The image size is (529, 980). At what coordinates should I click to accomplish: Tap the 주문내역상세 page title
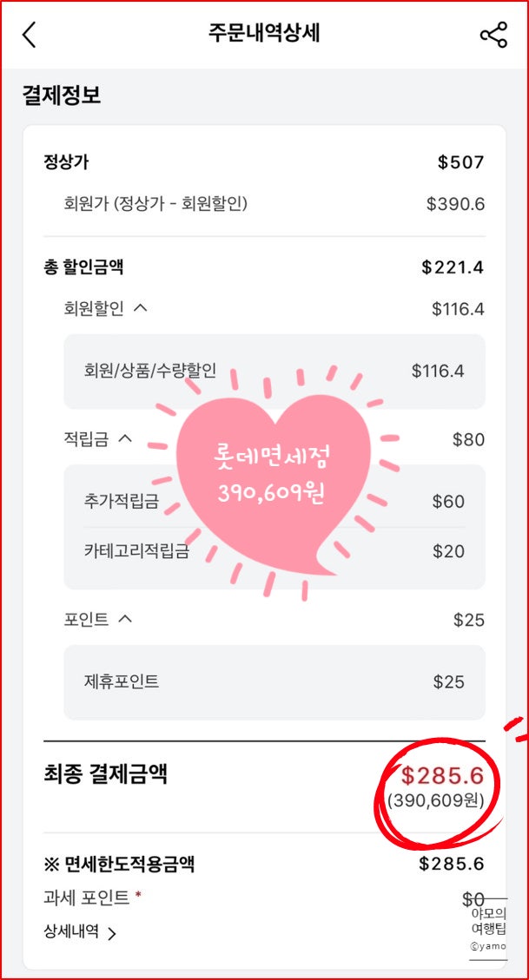[264, 34]
